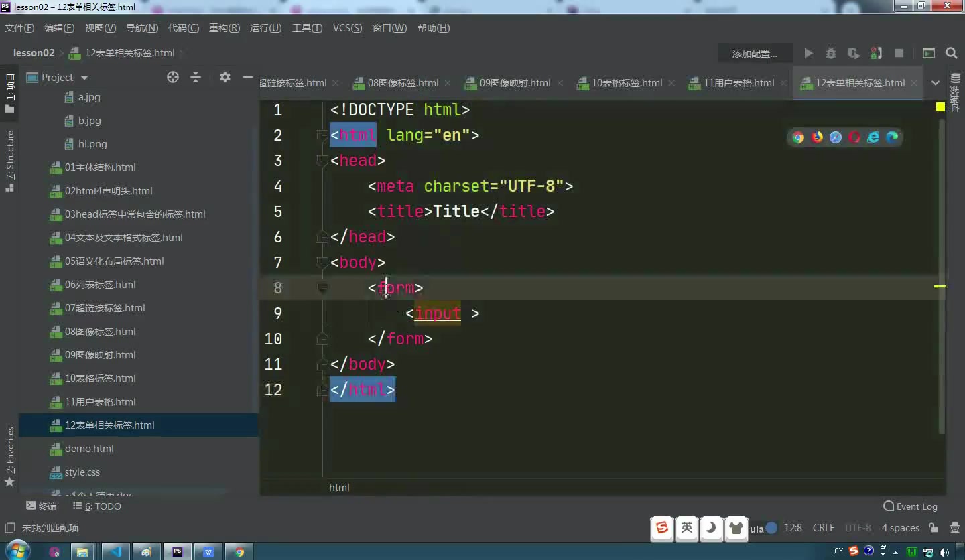Open the 编辑(E) menu
Image resolution: width=965 pixels, height=560 pixels.
coord(59,28)
